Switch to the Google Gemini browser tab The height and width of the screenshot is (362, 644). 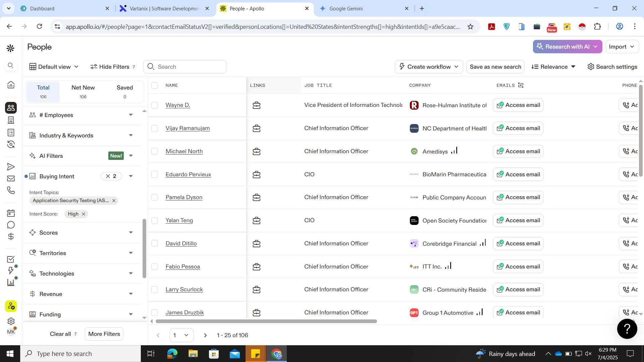[x=364, y=8]
